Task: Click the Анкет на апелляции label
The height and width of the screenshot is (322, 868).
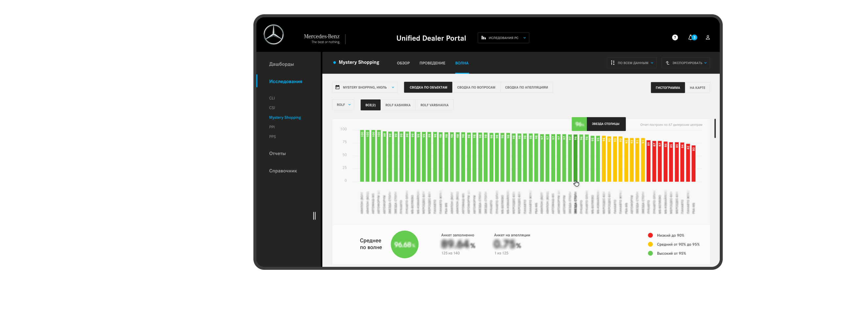Action: 512,235
